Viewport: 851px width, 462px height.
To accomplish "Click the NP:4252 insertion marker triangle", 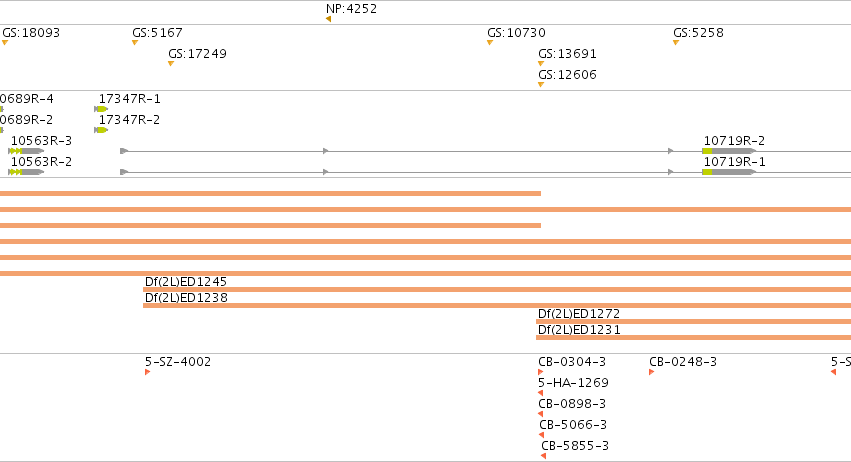I will coord(328,20).
